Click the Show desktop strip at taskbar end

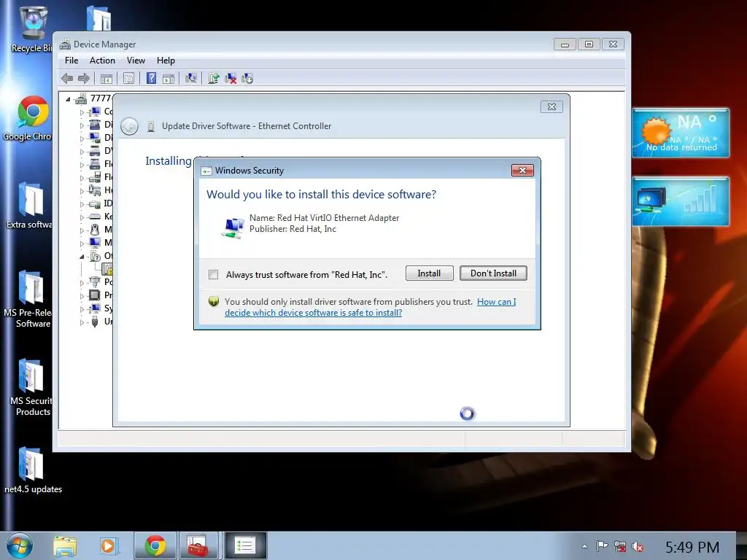[742, 545]
